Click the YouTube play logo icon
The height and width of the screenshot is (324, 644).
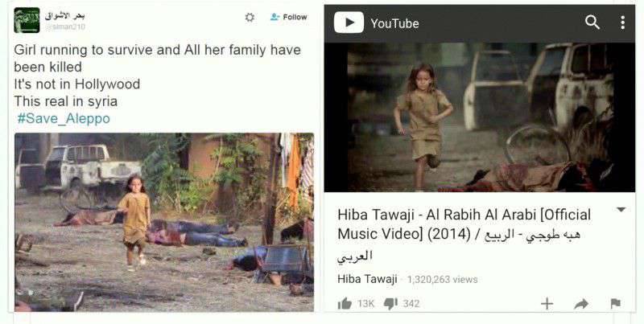(349, 23)
